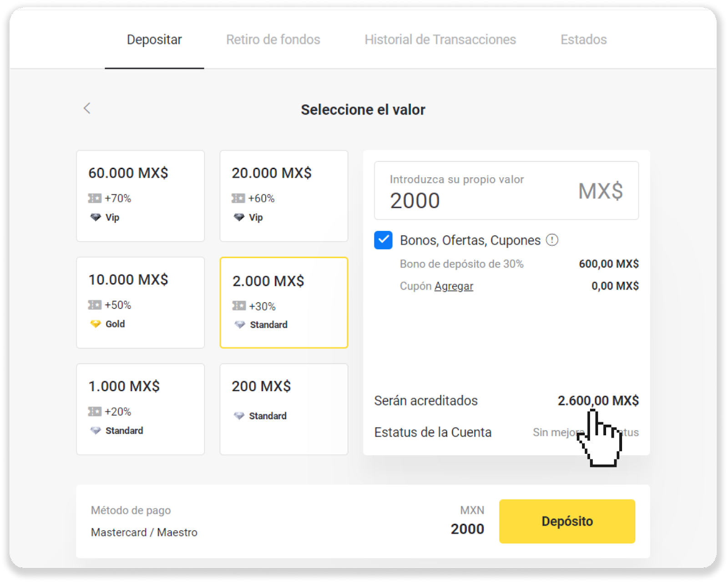Switch to Historial de Transacciones tab
728x582 pixels.
coord(440,40)
